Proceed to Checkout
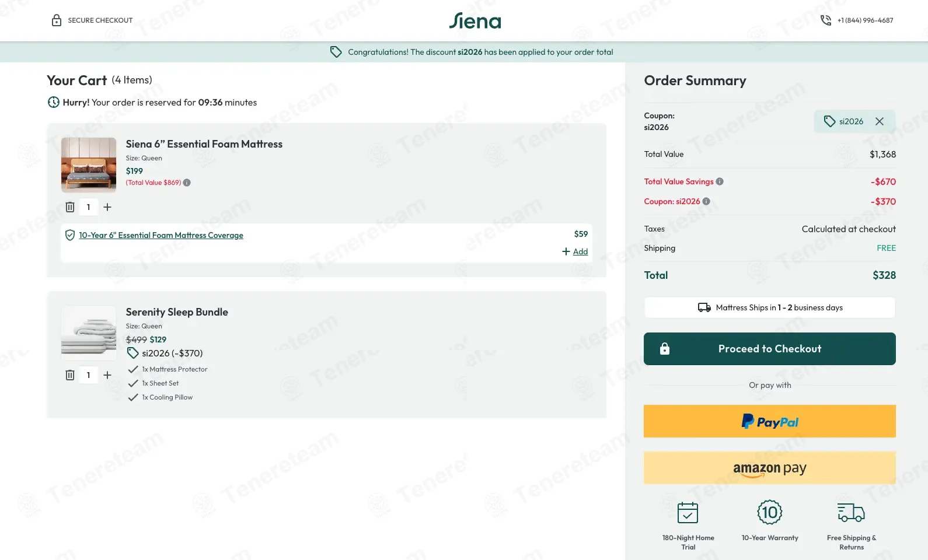Viewport: 928px width, 560px height. (x=770, y=349)
